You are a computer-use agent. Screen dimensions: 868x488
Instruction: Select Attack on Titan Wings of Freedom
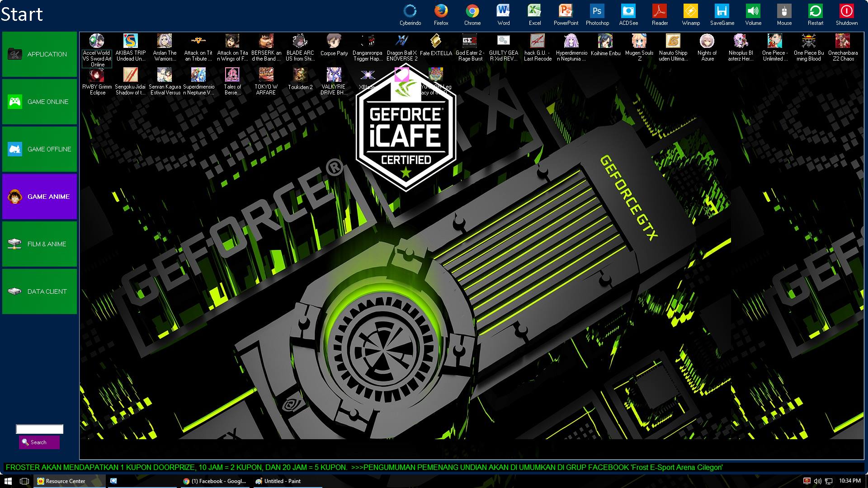(232, 48)
